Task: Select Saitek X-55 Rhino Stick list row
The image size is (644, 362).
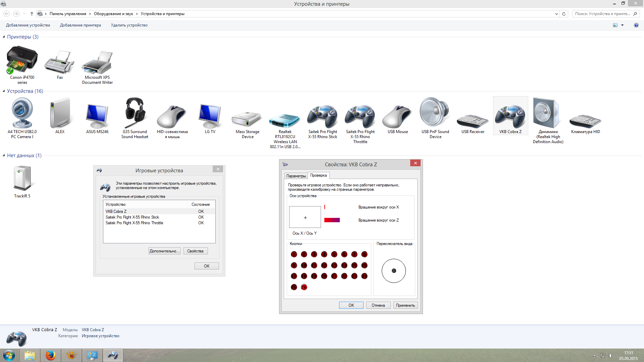Action: pyautogui.click(x=159, y=217)
